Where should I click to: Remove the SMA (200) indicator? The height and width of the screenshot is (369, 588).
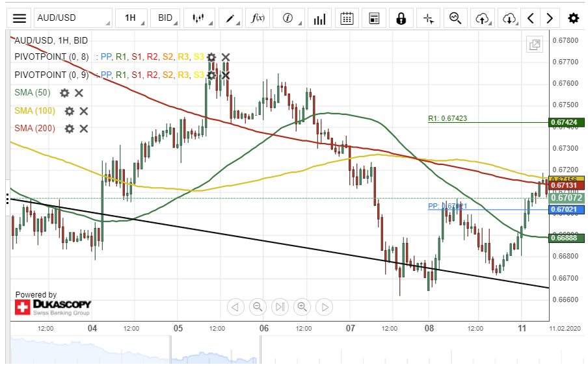(84, 129)
